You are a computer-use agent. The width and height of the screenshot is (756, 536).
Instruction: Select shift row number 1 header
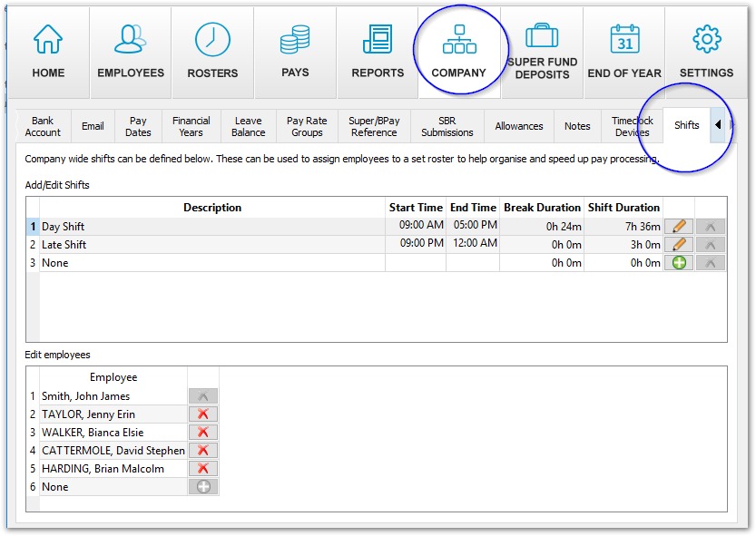[x=33, y=227]
